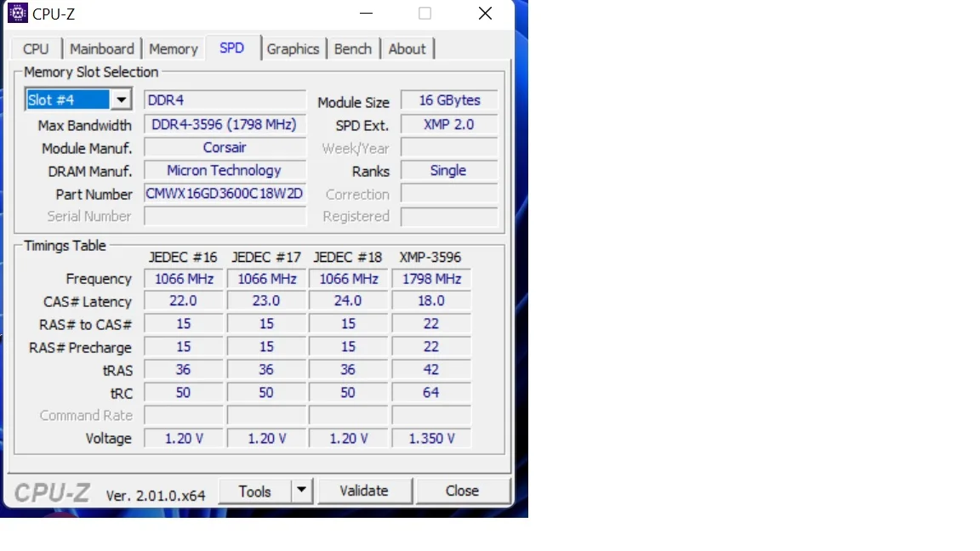Click the Timings Table group label
The height and width of the screenshot is (551, 980).
65,246
